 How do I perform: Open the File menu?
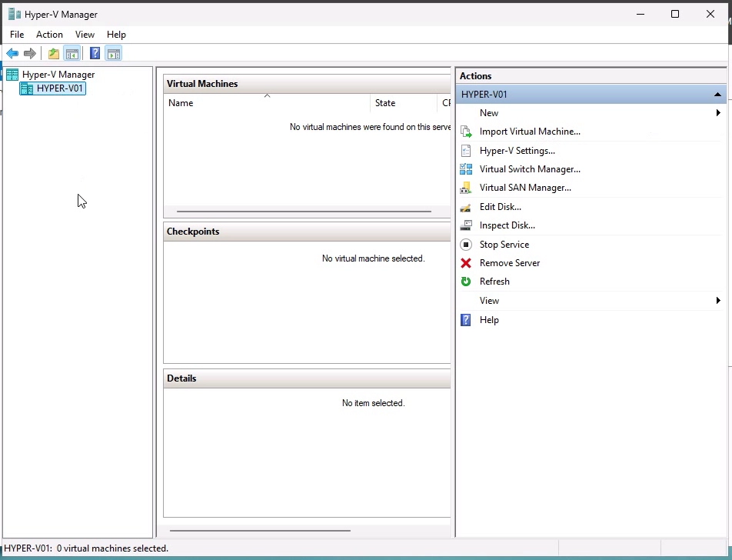pos(17,35)
